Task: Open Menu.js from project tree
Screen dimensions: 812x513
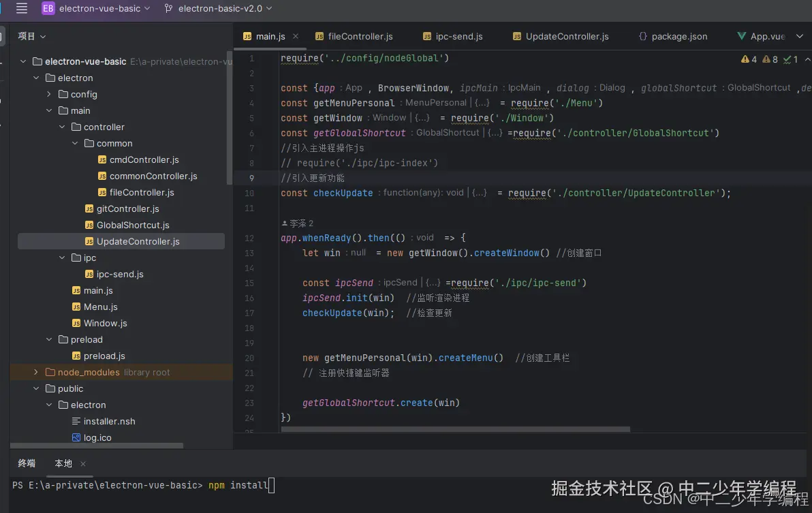Action: pyautogui.click(x=100, y=307)
